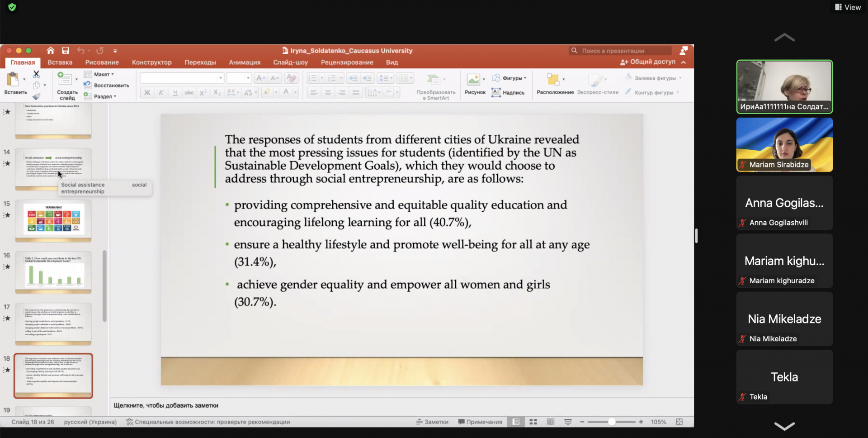
Task: Decrease font size with the A-down icon
Action: pyautogui.click(x=275, y=78)
